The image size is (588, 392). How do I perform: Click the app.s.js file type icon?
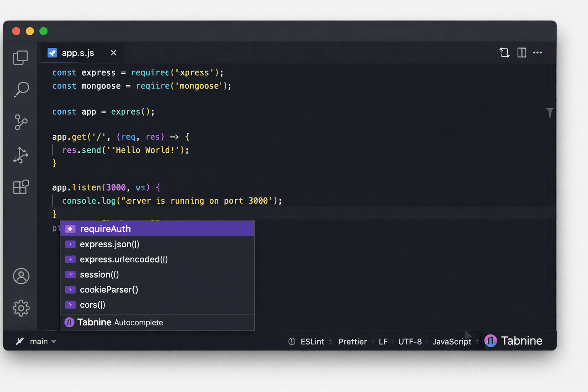click(52, 52)
